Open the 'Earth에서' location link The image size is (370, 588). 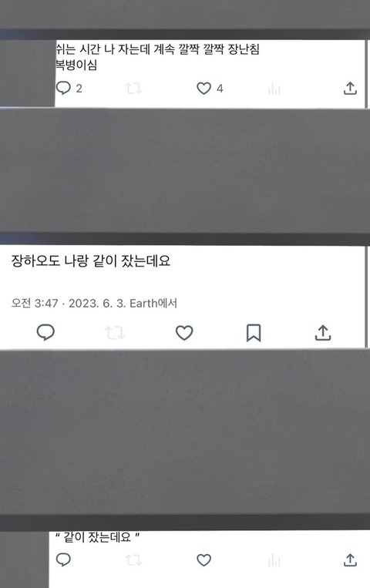coord(153,303)
